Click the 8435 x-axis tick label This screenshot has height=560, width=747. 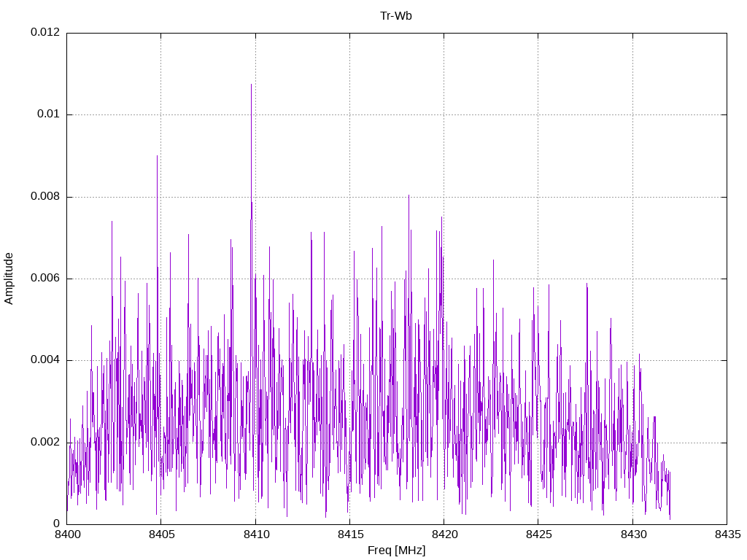[x=727, y=534]
